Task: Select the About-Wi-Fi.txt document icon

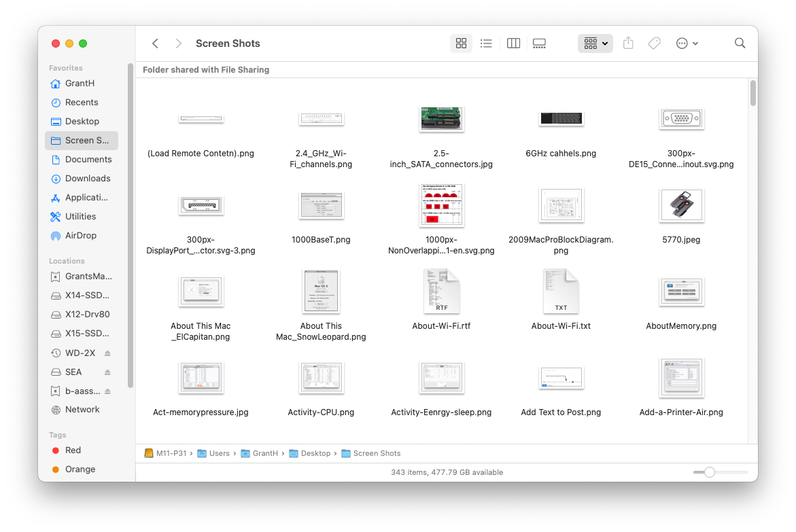Action: [561, 291]
